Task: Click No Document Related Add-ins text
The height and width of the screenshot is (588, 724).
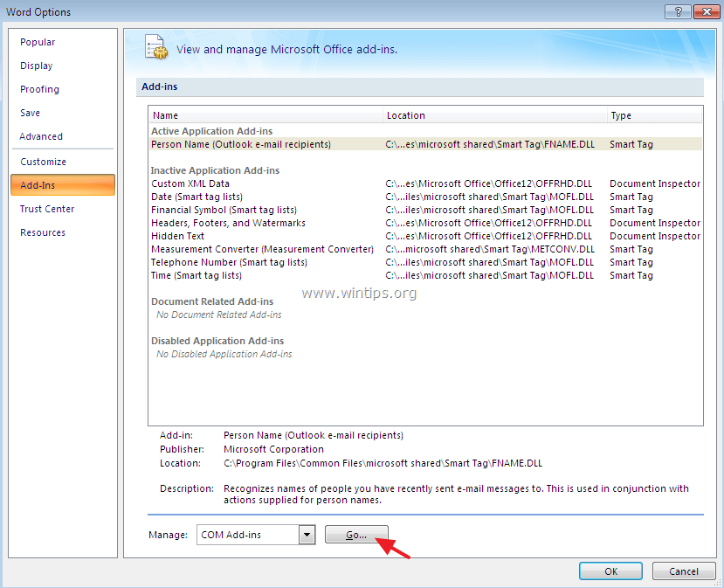Action: point(219,315)
